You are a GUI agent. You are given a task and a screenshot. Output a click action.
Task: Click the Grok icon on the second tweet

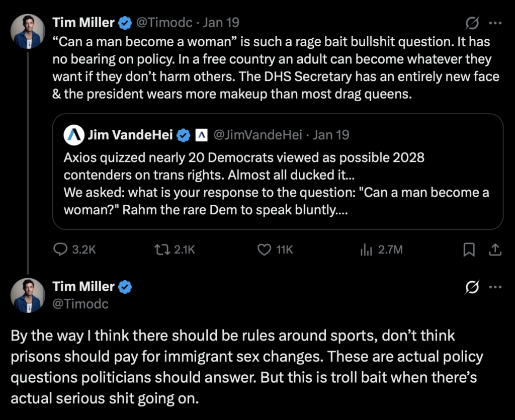coord(472,287)
